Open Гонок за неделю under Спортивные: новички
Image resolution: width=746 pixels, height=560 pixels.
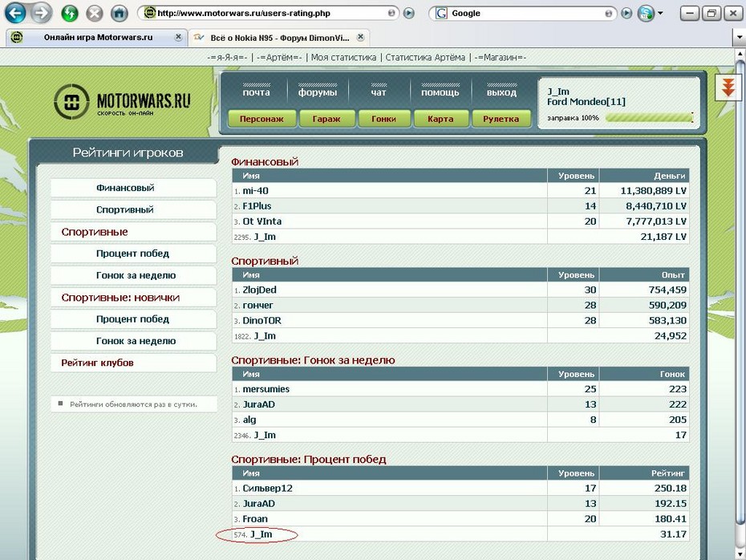pos(136,341)
